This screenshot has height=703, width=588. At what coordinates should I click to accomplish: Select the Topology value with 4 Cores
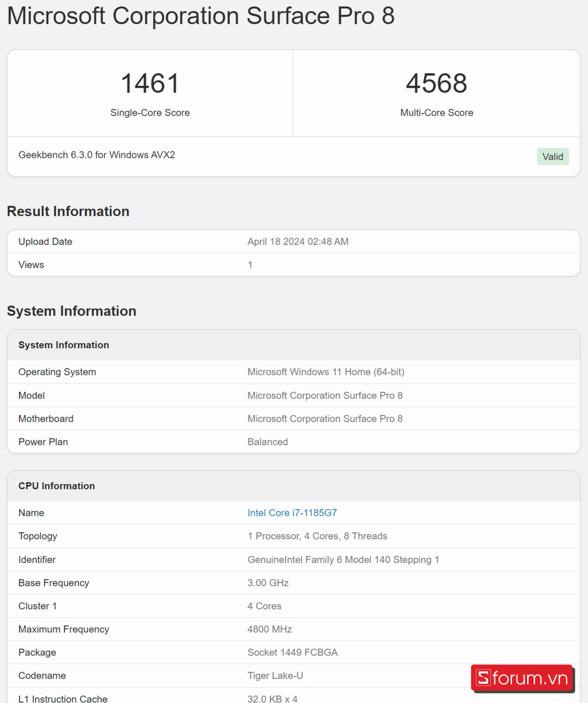pyautogui.click(x=317, y=536)
